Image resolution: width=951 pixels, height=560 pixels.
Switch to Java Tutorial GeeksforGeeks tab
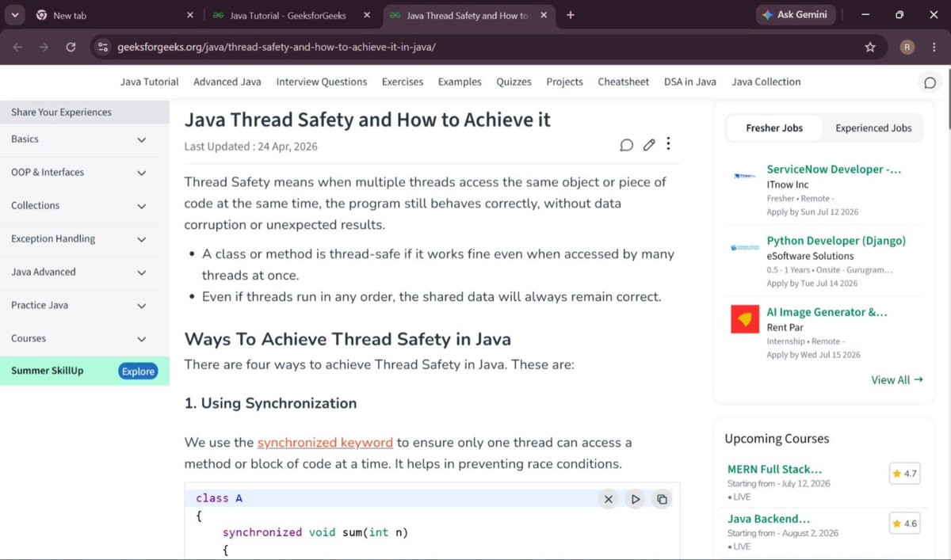coord(290,15)
